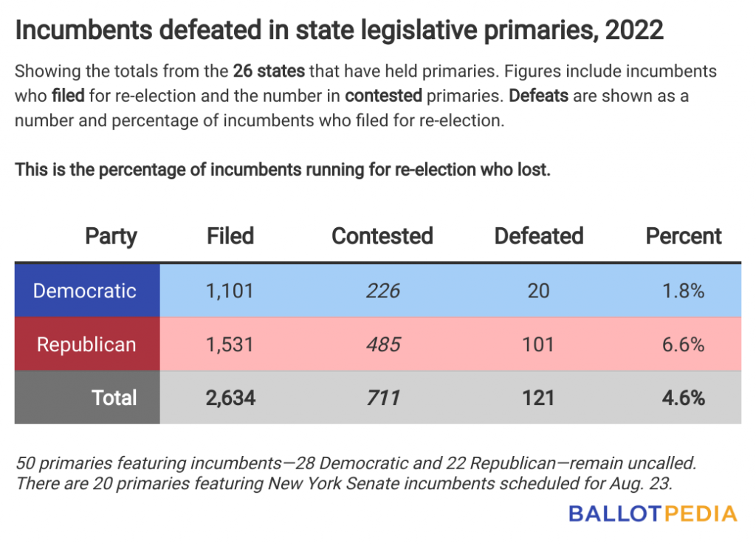
Task: Click the Filed column header
Action: (230, 236)
